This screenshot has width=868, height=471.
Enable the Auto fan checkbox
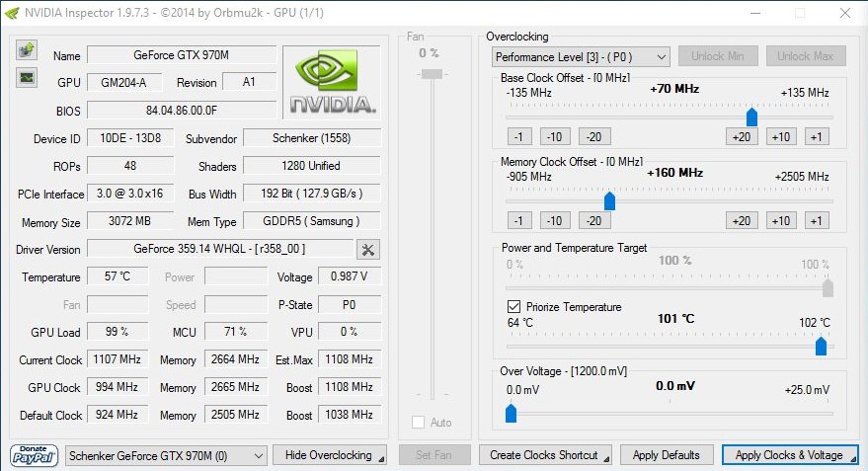point(418,423)
